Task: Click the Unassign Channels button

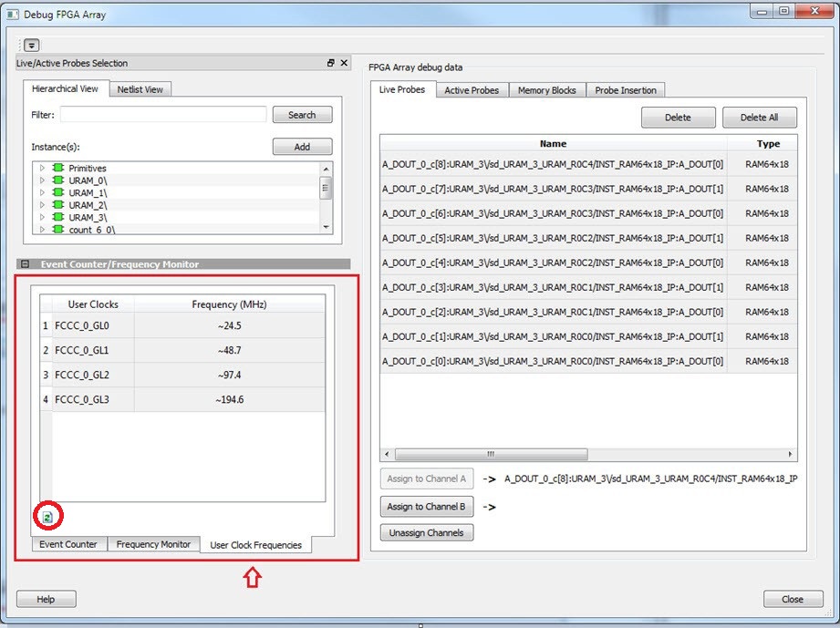Action: (427, 533)
